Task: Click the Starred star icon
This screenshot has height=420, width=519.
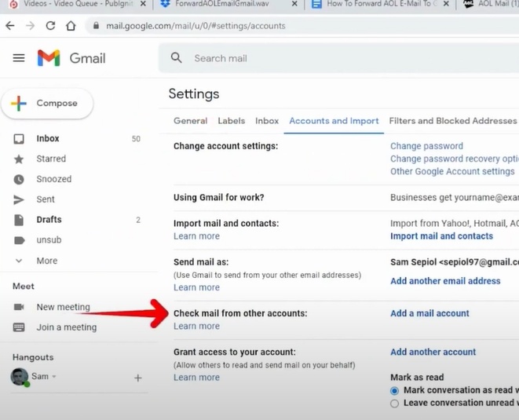Action: [x=19, y=159]
